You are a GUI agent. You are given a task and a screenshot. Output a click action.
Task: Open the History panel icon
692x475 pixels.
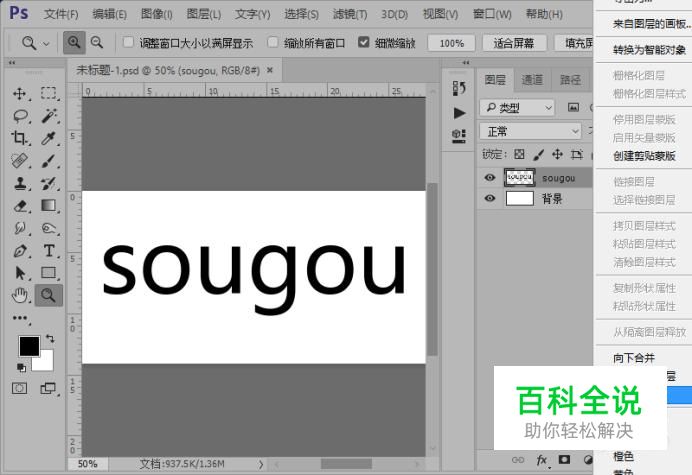459,88
